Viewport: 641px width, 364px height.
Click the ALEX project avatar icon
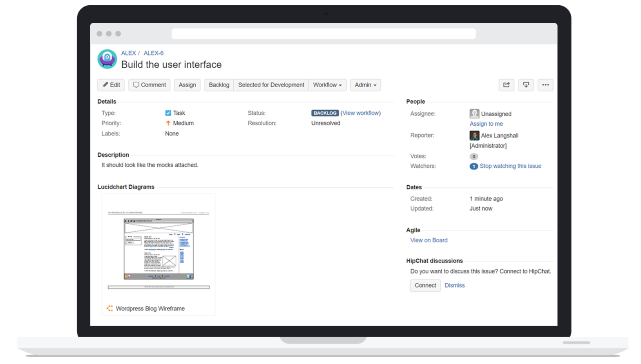click(x=107, y=59)
